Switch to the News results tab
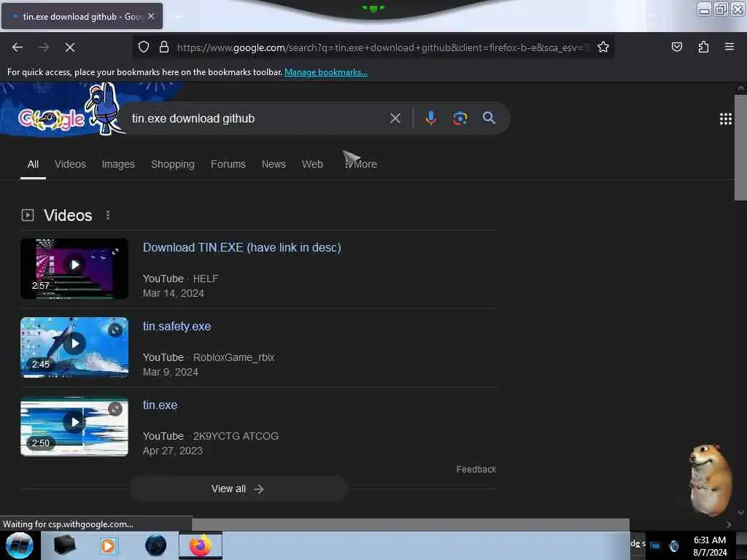747x560 pixels. [274, 164]
